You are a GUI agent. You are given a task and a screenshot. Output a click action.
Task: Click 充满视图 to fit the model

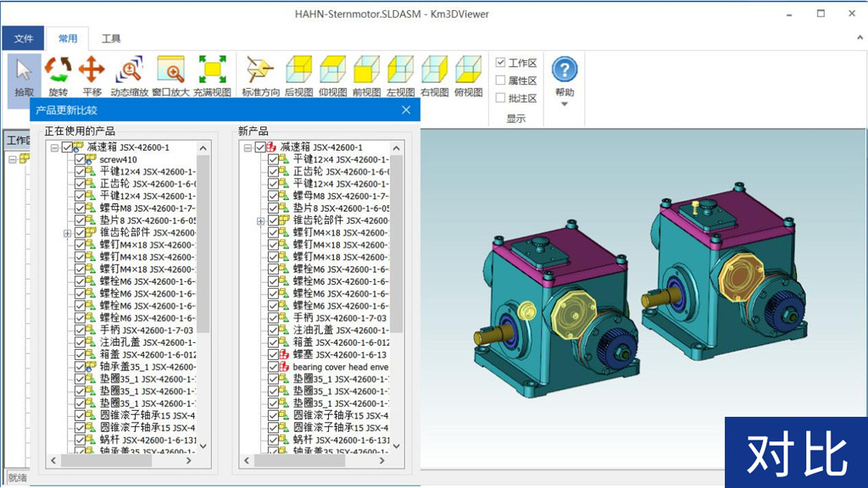(210, 73)
